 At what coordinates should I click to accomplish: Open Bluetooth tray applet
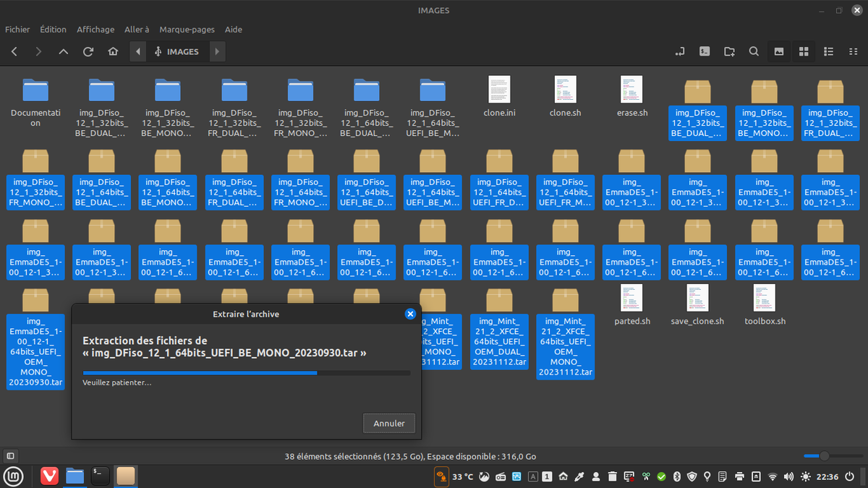point(678,476)
